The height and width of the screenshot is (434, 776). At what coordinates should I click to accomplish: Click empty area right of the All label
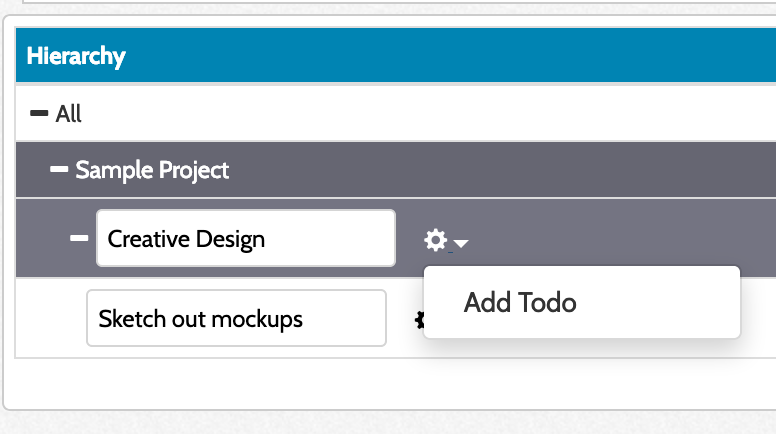(400, 114)
